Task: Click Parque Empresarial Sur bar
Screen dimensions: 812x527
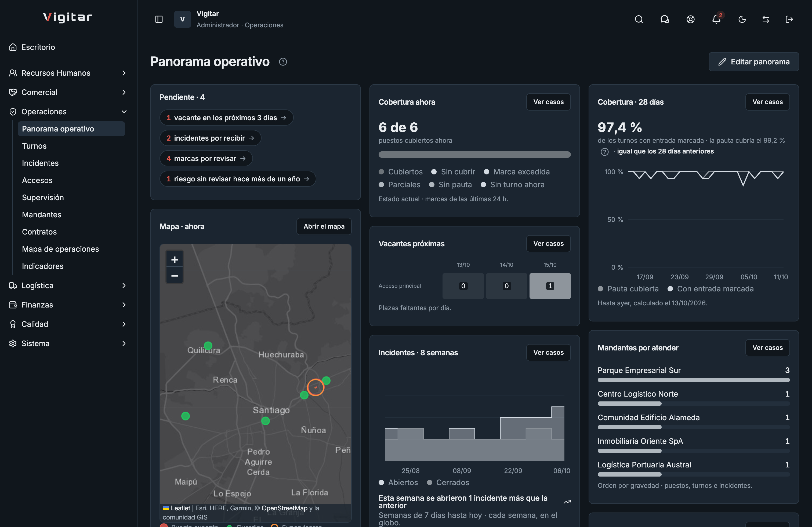Action: tap(693, 380)
